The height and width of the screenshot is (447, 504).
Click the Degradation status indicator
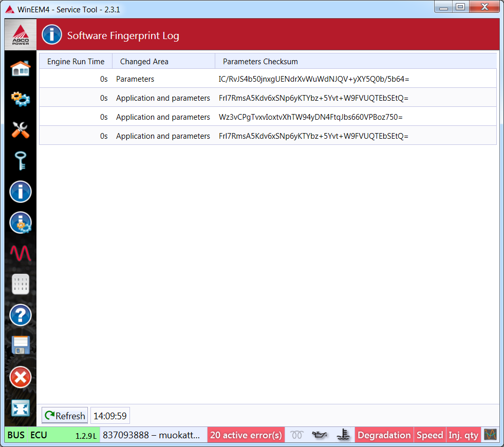(384, 435)
